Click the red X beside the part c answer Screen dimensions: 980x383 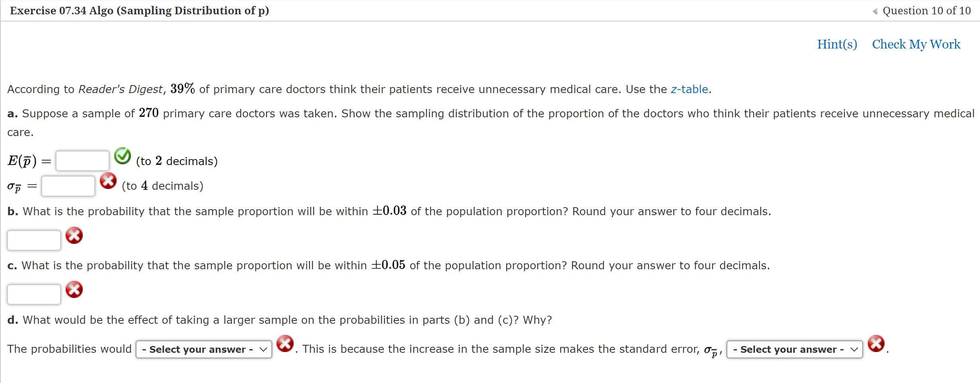(74, 290)
